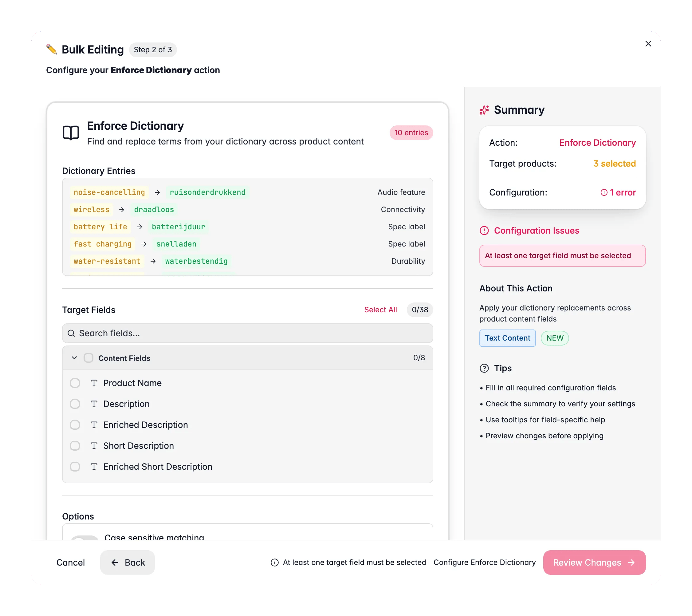Image resolution: width=692 pixels, height=616 pixels.
Task: Click Review Changes button
Action: pyautogui.click(x=594, y=563)
